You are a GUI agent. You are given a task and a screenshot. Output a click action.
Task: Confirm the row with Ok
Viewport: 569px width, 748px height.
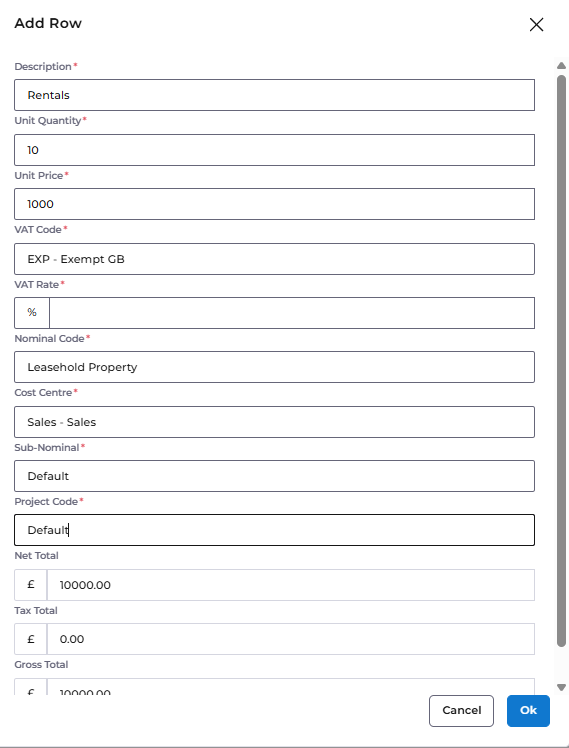(528, 711)
